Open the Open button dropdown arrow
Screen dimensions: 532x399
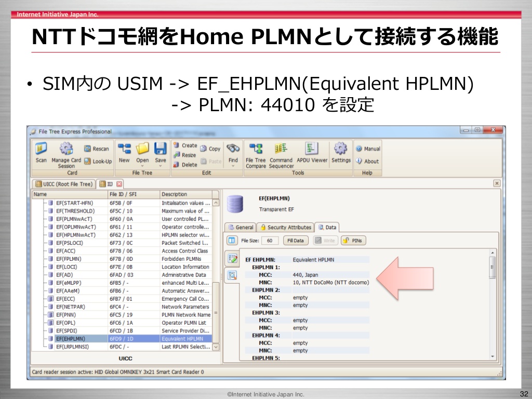pos(142,166)
